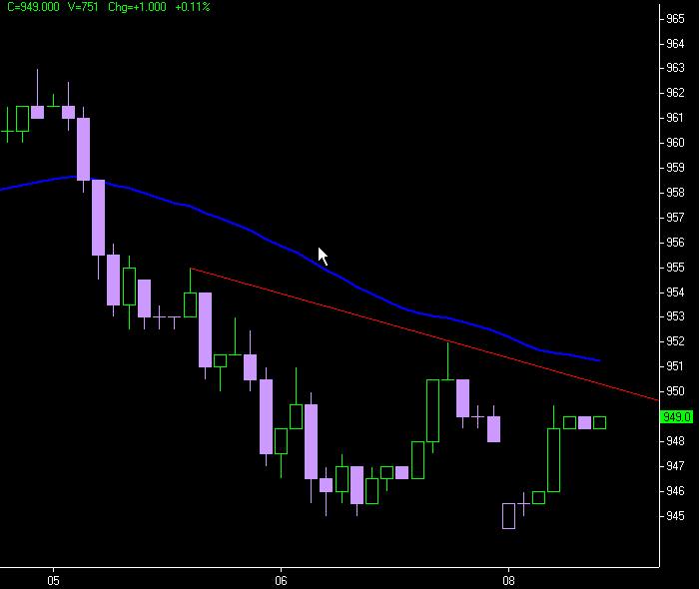700x589 pixels.
Task: Click the 957 price axis label
Action: (x=675, y=218)
